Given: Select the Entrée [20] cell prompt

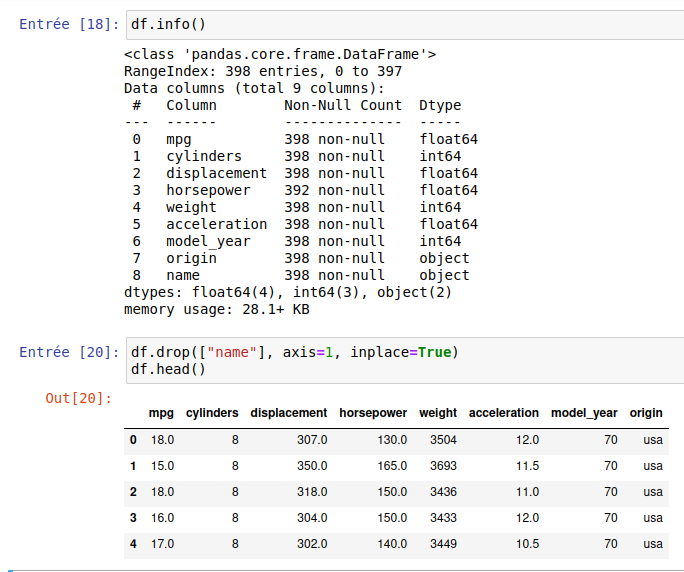Looking at the screenshot, I should click(x=70, y=352).
